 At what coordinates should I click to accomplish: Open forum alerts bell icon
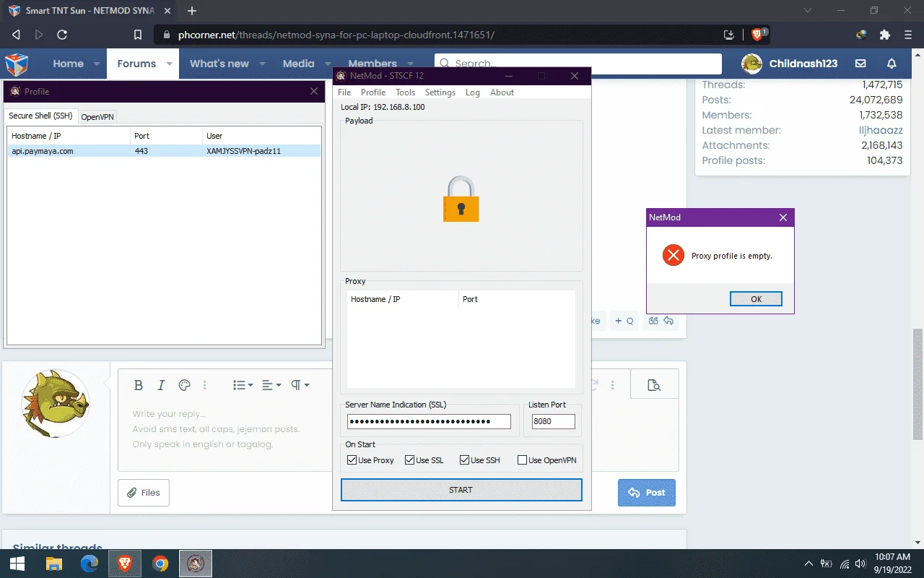(x=892, y=64)
